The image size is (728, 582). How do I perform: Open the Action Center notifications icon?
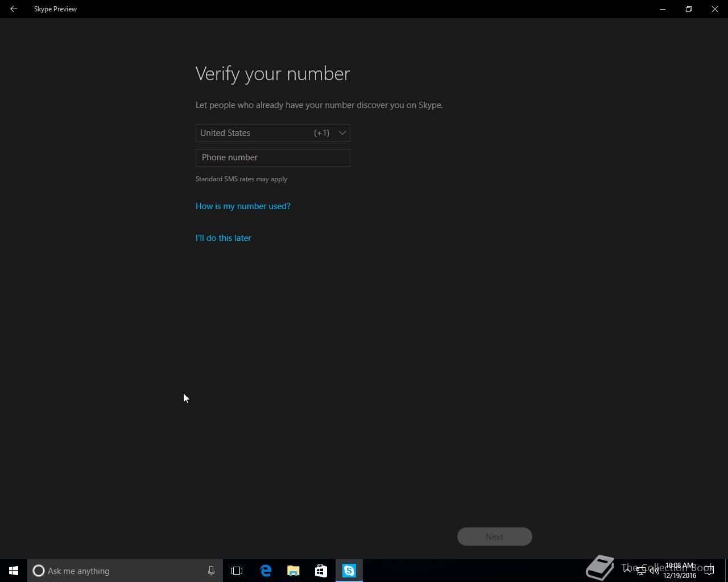coord(709,571)
